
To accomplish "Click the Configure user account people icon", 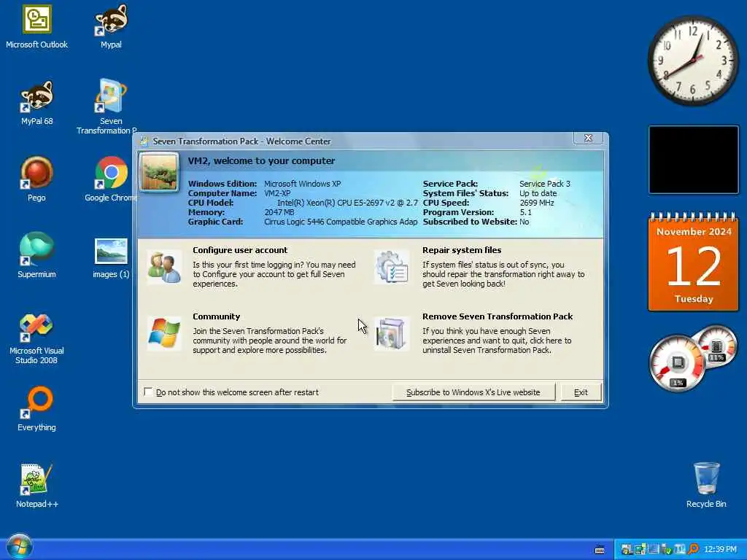I will point(164,267).
